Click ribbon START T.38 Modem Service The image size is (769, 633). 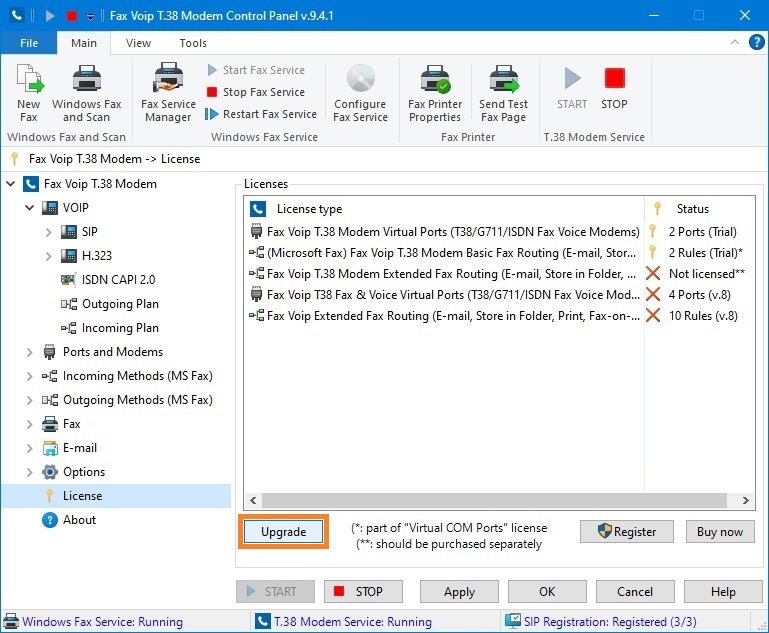(572, 89)
